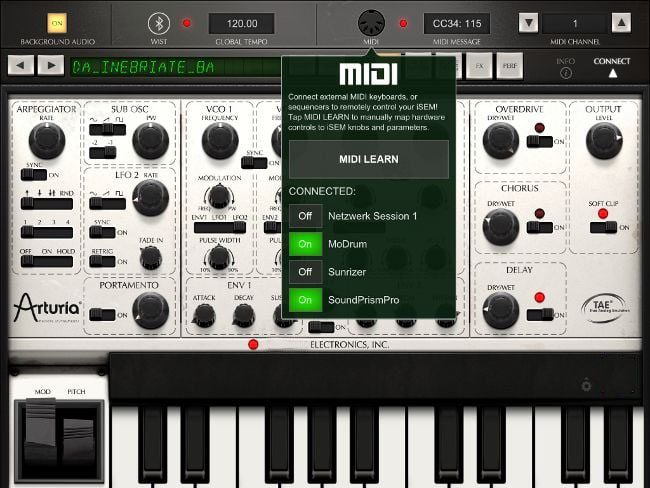Click the MIDI message CC34 display
650x488 pixels.
coord(457,24)
